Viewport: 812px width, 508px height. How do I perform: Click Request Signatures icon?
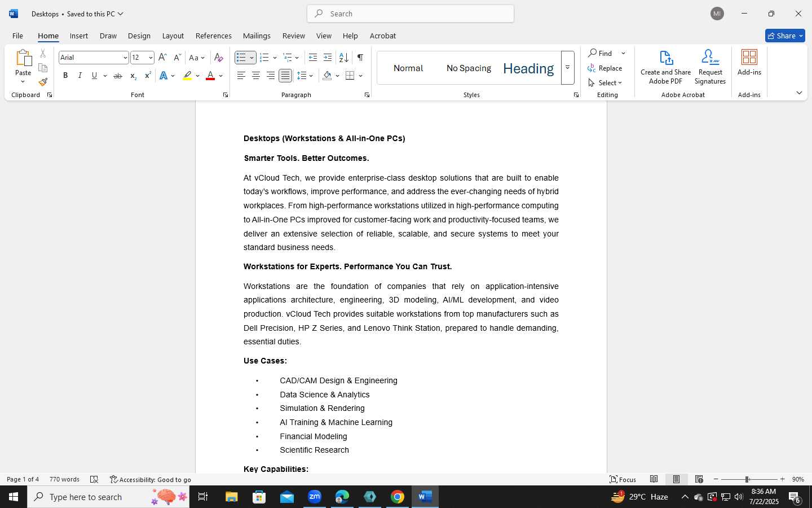710,67
